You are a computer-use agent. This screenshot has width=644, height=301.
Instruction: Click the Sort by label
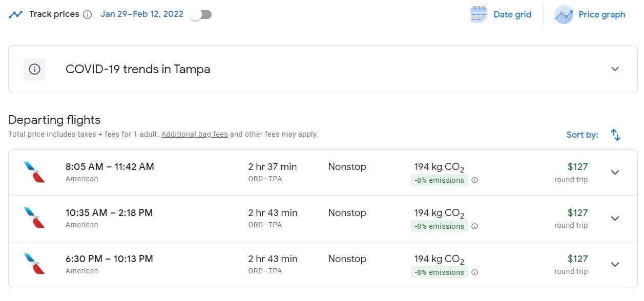click(582, 135)
